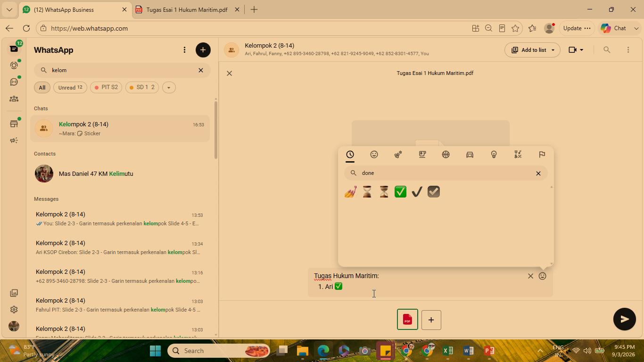Clear the emoji search text 'done'

[x=538, y=173]
